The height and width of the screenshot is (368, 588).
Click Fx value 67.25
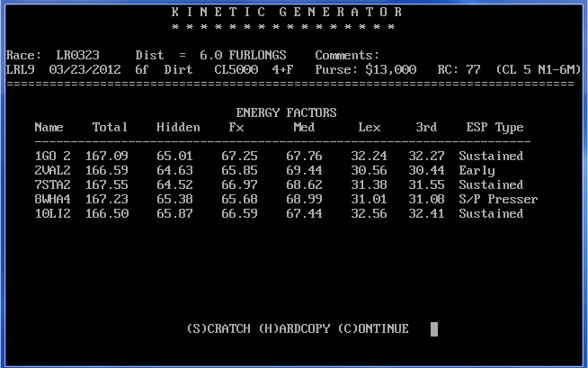coord(240,156)
